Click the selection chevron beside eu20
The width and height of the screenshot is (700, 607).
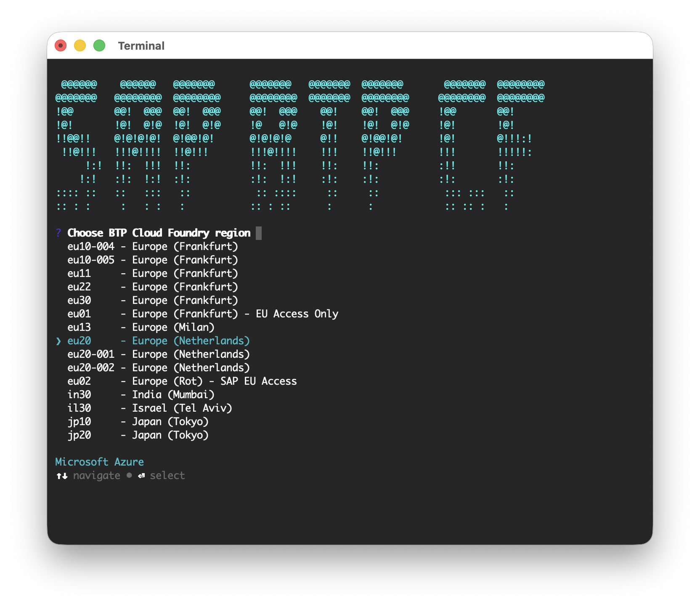[x=58, y=341]
